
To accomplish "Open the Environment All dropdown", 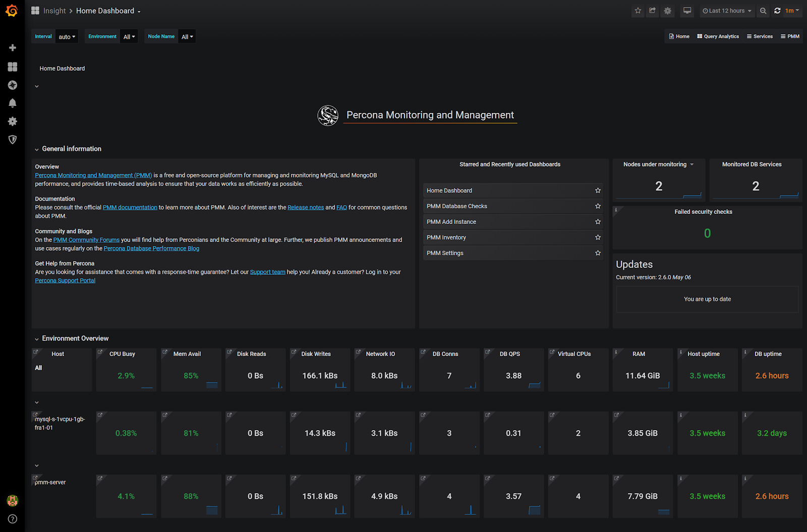I will pos(129,36).
